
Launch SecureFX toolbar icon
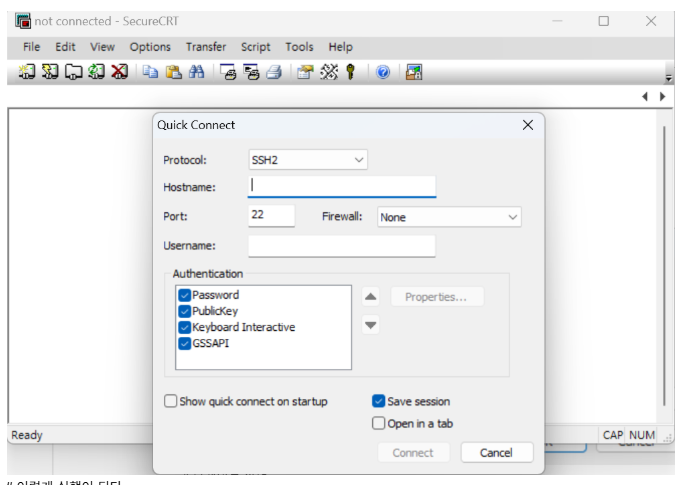414,71
